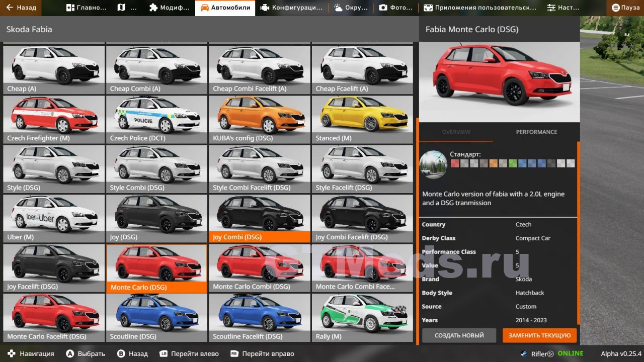This screenshot has height=362, width=644.
Task: Choose the Uber (M) configuration
Action: [54, 218]
